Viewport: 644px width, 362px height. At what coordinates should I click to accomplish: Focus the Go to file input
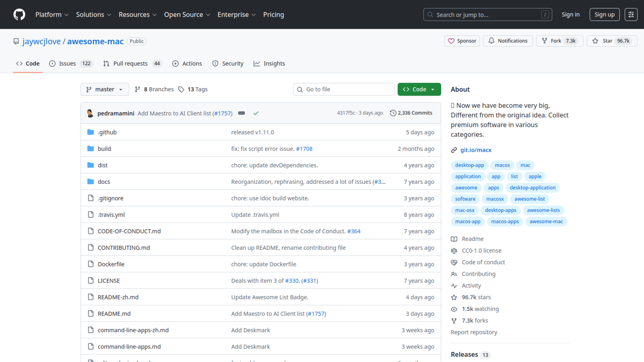pos(343,89)
